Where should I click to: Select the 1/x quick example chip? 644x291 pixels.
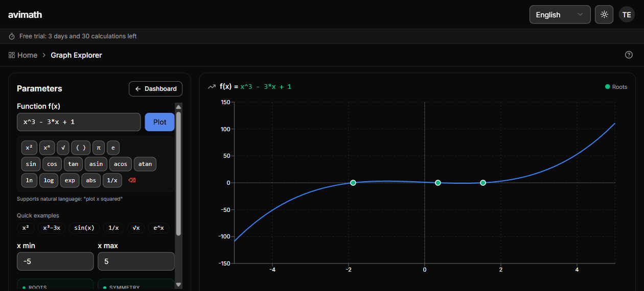click(x=113, y=228)
